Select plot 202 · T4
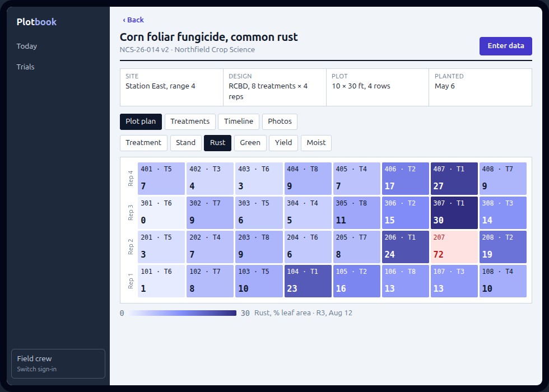 tap(210, 247)
